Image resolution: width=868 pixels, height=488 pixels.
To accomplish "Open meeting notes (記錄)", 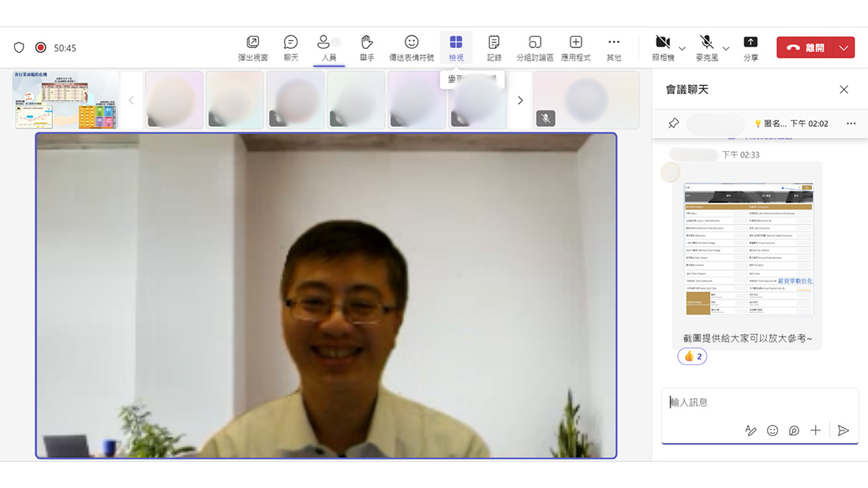I will click(x=494, y=48).
